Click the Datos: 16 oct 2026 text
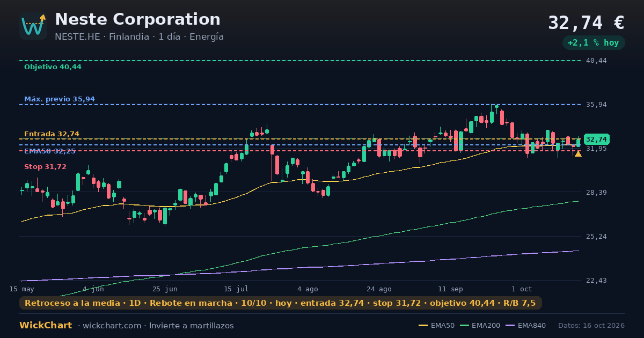The height and width of the screenshot is (338, 644). pyautogui.click(x=591, y=326)
